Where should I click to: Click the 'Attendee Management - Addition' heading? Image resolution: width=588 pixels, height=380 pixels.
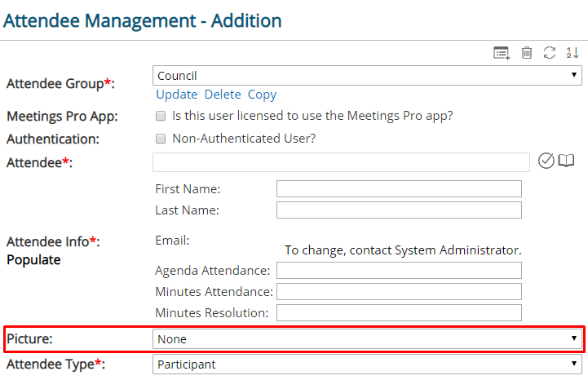click(143, 20)
